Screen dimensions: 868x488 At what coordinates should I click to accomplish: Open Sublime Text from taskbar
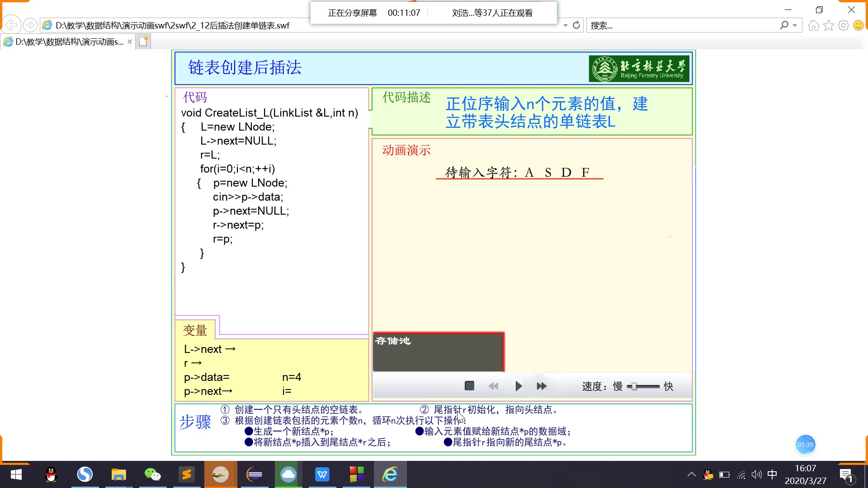tap(187, 474)
